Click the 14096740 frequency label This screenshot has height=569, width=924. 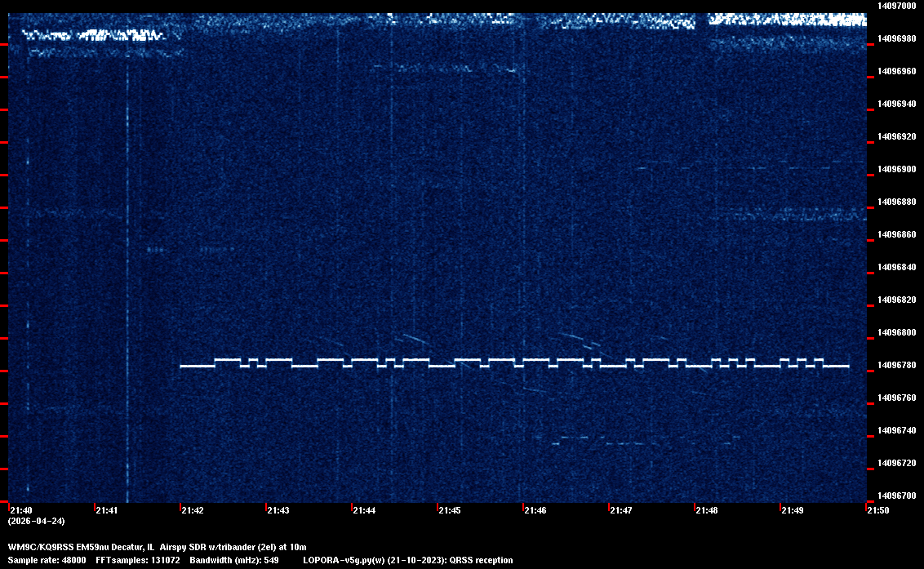pyautogui.click(x=896, y=431)
